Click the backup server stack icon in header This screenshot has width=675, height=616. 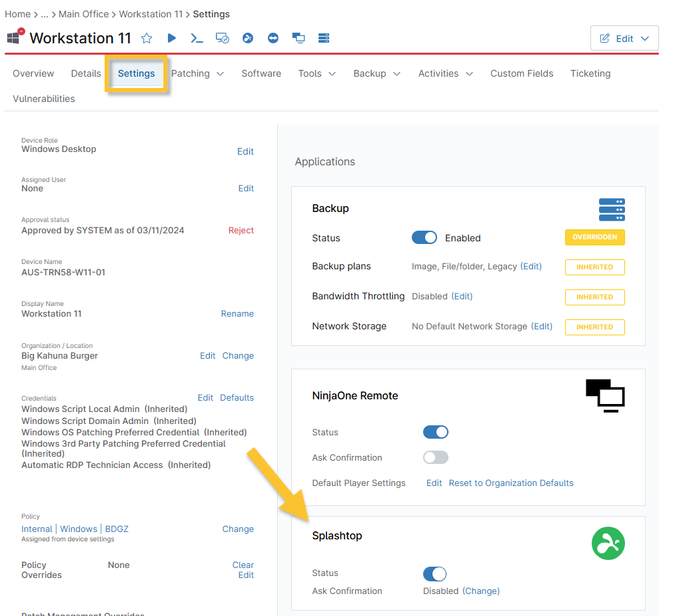[x=325, y=38]
